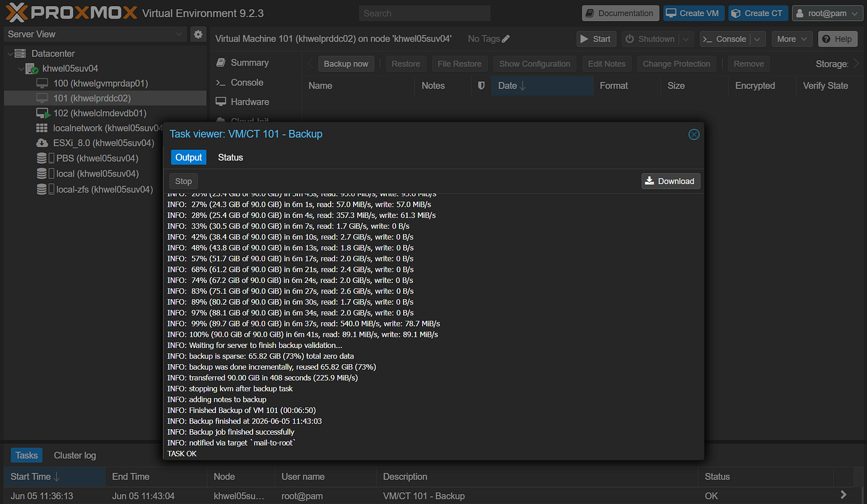Click the Console prompt icon in sidebar
The width and height of the screenshot is (867, 504).
click(220, 82)
